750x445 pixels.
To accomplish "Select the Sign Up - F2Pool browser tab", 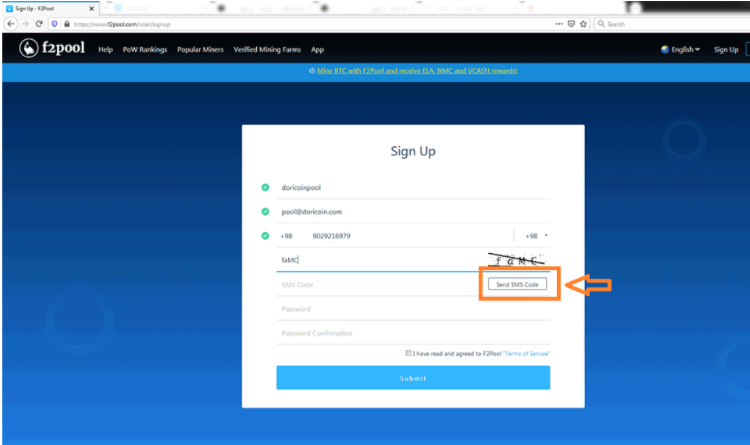I will coord(50,9).
